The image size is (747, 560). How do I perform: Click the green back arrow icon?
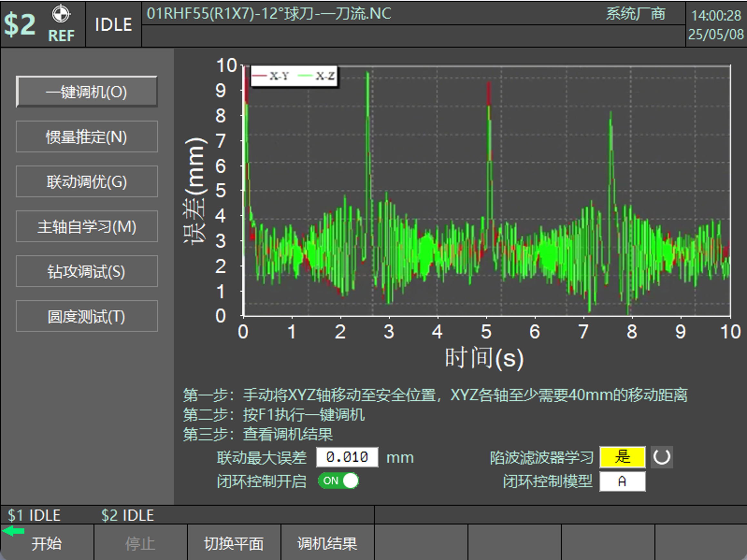tap(14, 531)
